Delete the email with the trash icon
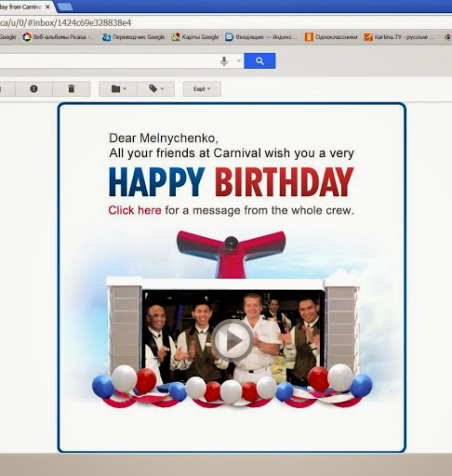Image resolution: width=452 pixels, height=476 pixels. point(72,89)
